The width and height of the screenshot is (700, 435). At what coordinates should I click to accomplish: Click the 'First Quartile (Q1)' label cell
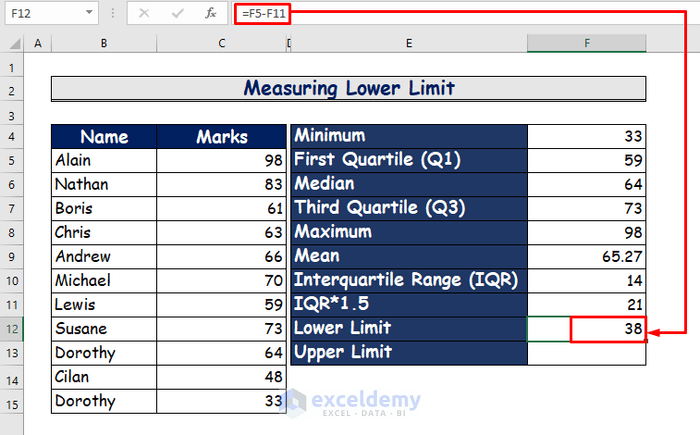(409, 160)
